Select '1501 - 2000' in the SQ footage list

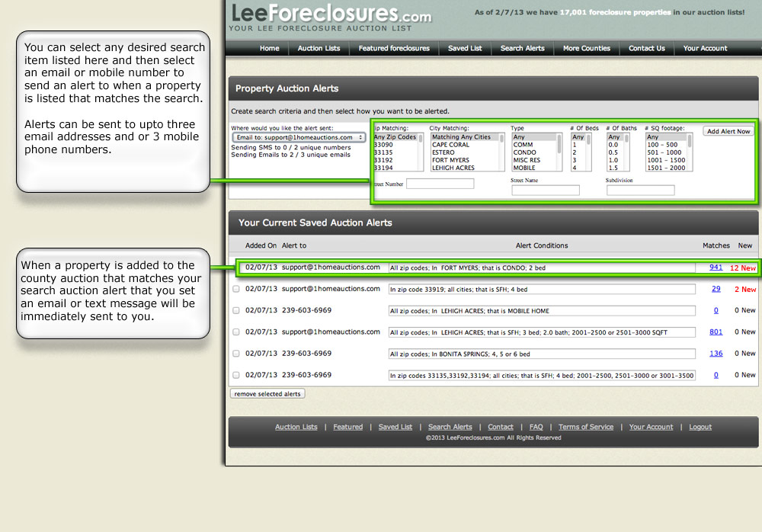tap(666, 168)
